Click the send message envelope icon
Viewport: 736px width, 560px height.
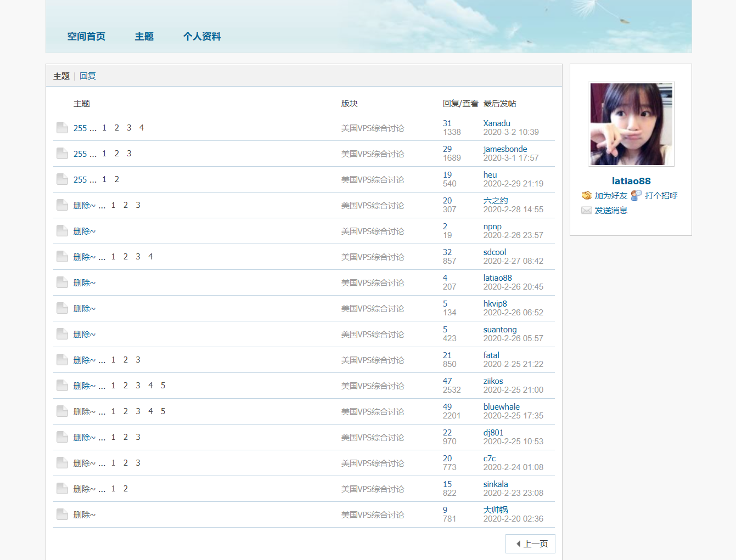pos(587,211)
